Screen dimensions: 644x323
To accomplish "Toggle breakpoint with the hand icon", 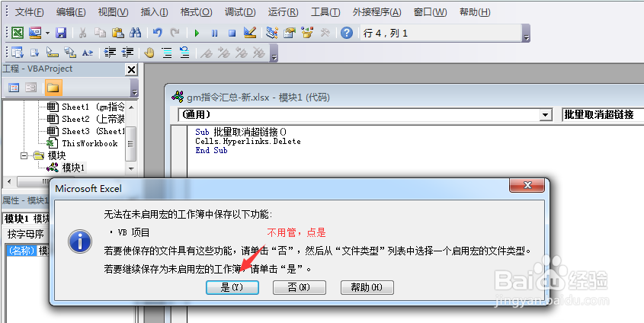I will (149, 53).
